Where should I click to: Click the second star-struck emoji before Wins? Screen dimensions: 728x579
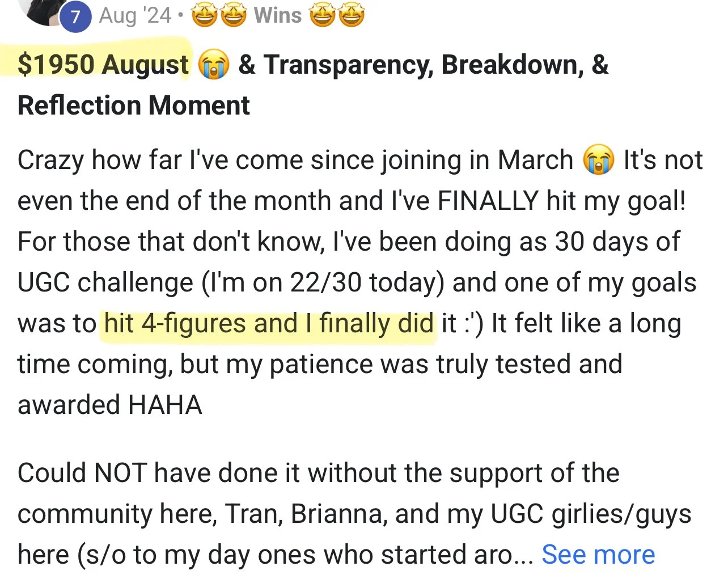pyautogui.click(x=233, y=16)
